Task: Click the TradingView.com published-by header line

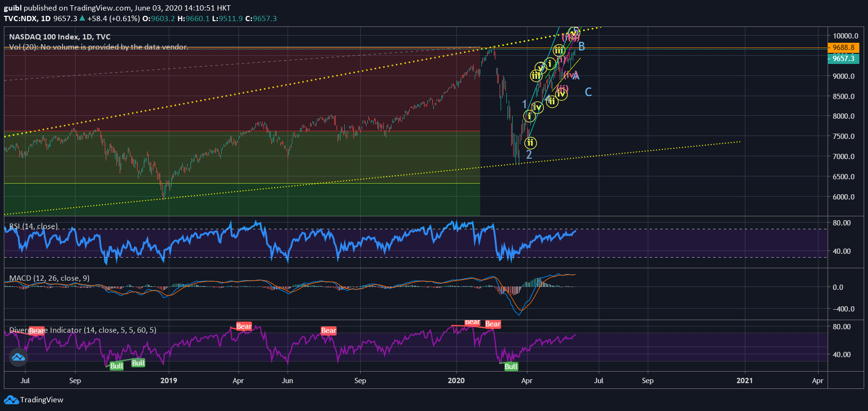Action: [117, 8]
